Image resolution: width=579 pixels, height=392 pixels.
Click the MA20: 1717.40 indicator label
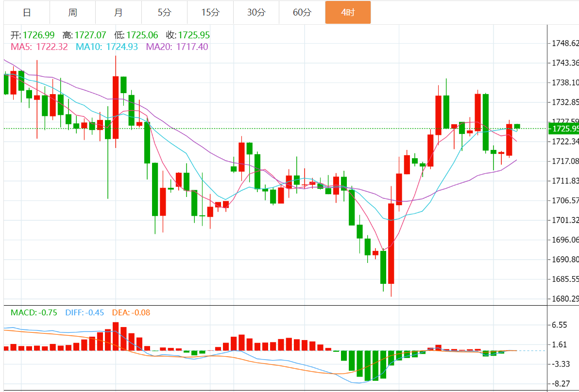(x=177, y=47)
